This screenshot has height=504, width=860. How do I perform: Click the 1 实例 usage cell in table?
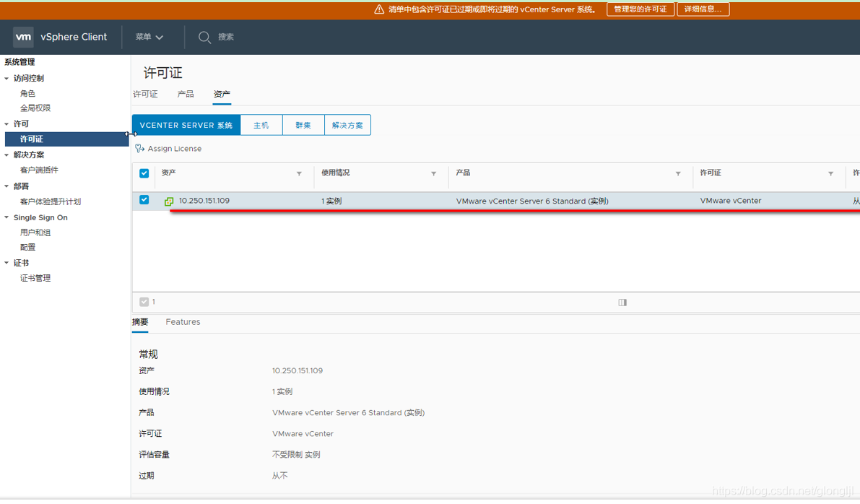click(331, 201)
